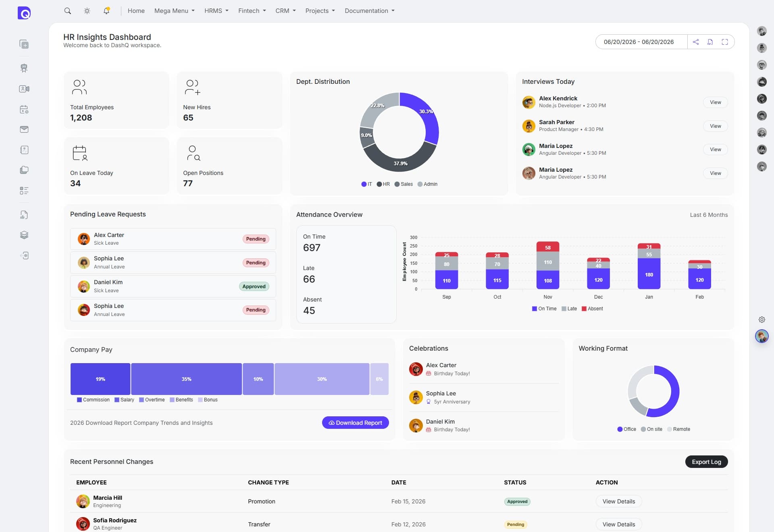The height and width of the screenshot is (532, 774).
Task: Click the Download Report button
Action: (x=355, y=423)
